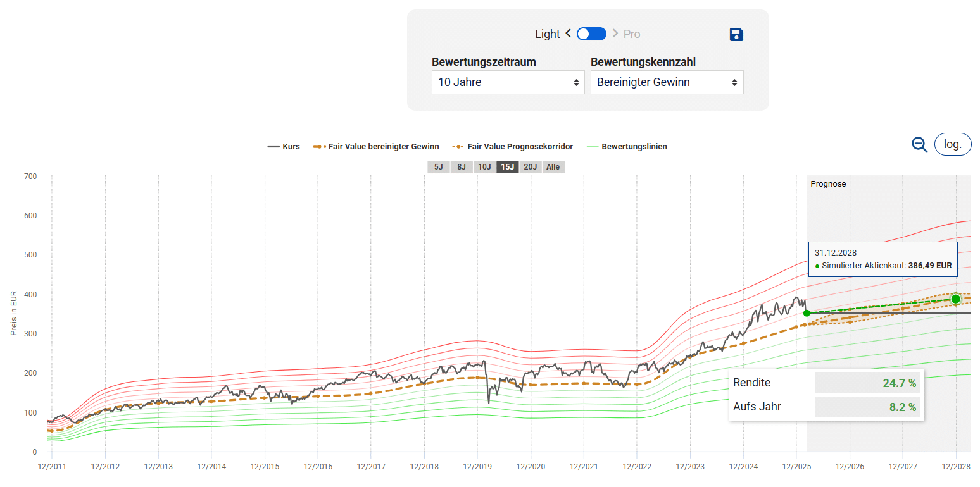
Task: Click the save disk icon
Action: pos(736,34)
